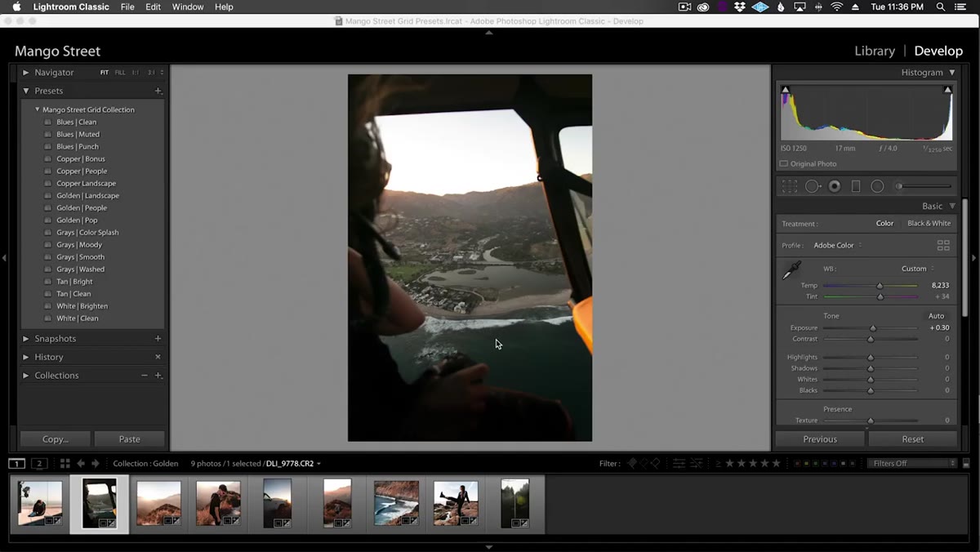Screen dimensions: 980x552
Task: Open the Apple menu
Action: point(16,7)
